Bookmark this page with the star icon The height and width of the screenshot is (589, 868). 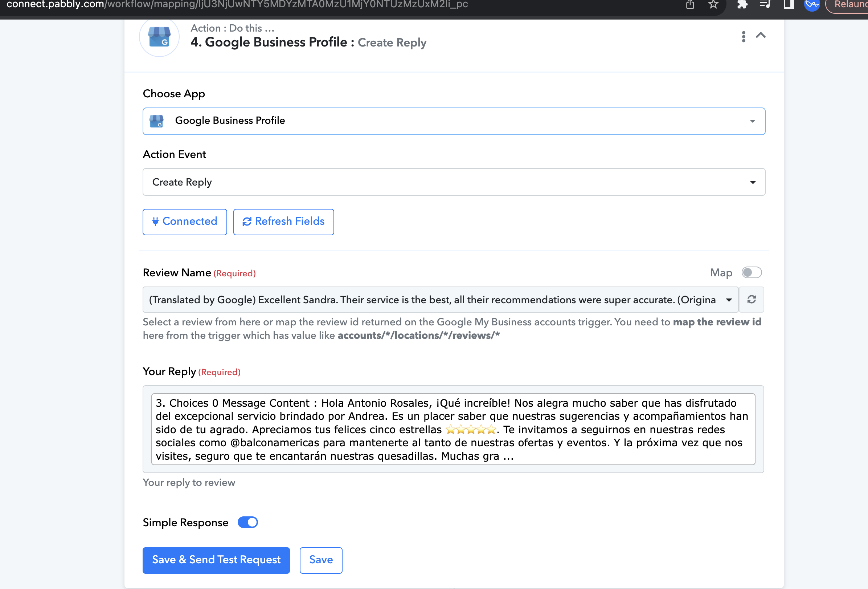(x=714, y=4)
